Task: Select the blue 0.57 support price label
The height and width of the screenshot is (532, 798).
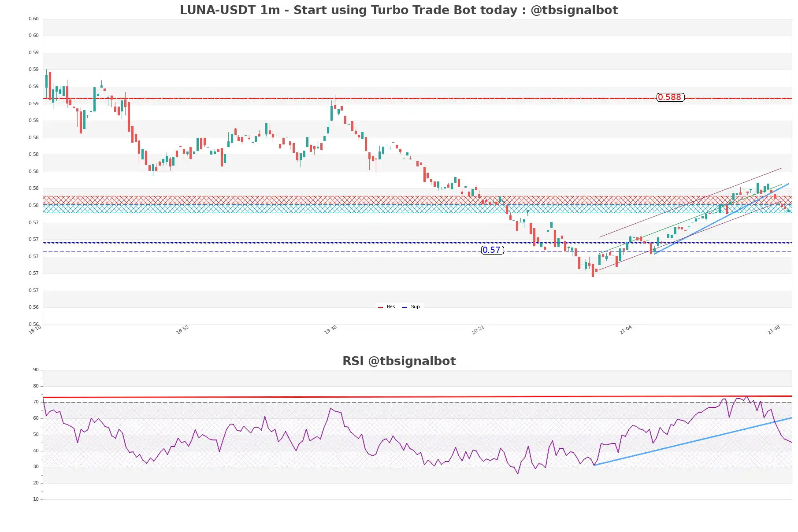Action: [492, 250]
